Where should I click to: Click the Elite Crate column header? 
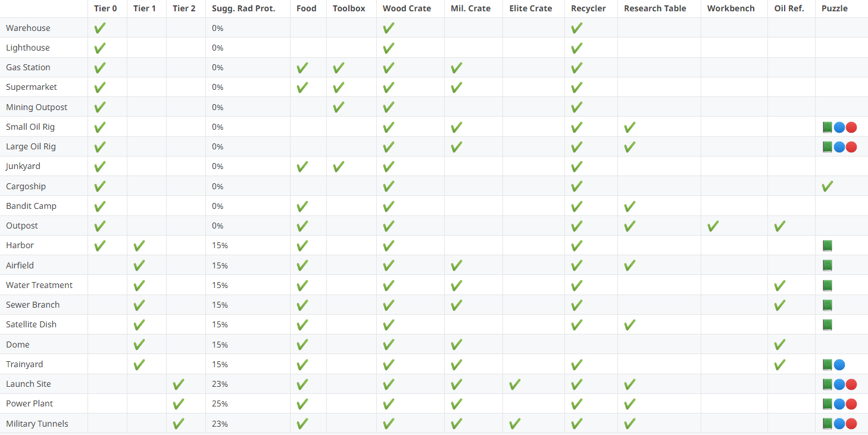pos(530,8)
